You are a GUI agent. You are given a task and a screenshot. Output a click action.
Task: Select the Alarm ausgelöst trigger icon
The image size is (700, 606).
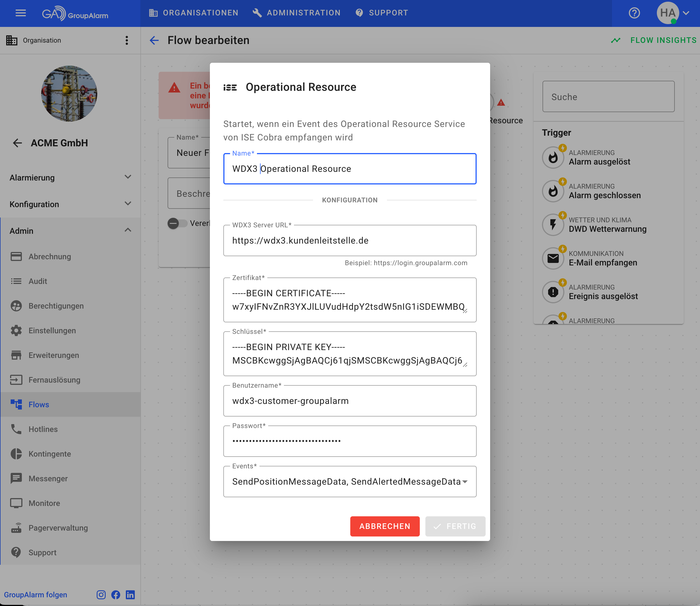point(553,157)
